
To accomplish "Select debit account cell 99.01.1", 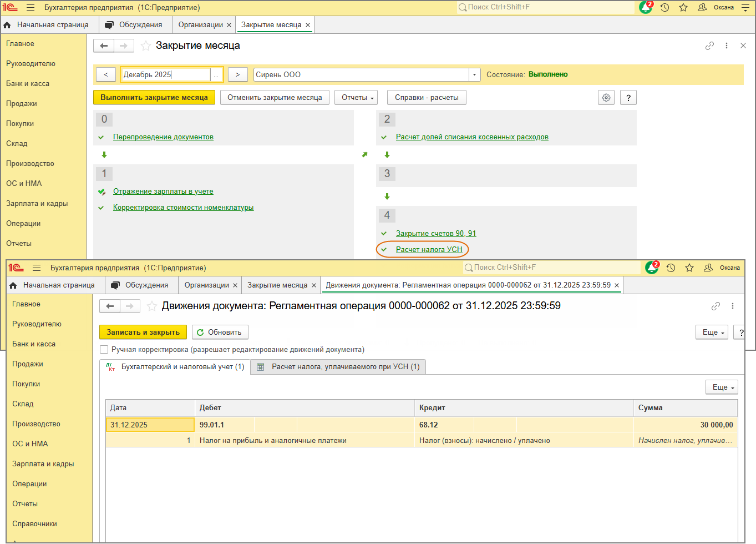I will click(x=225, y=425).
